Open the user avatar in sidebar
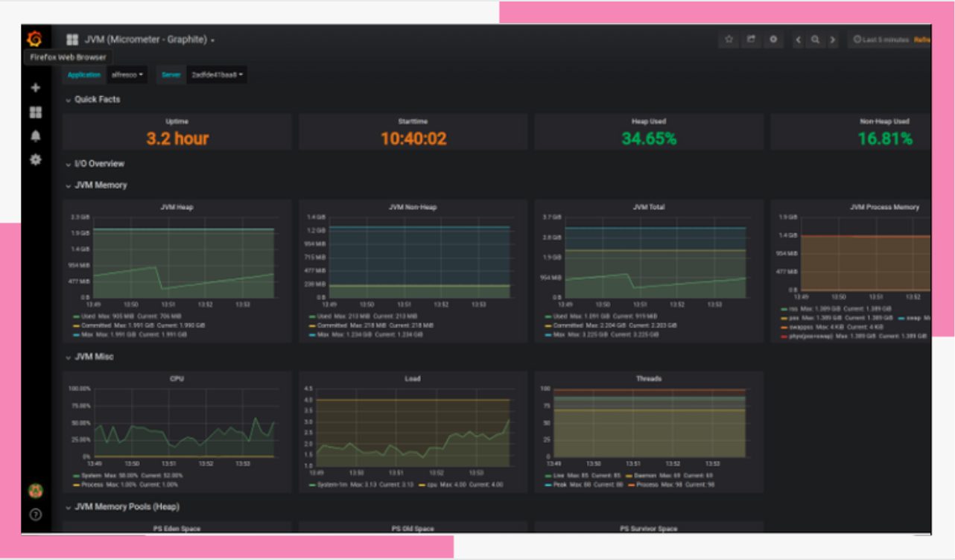 pyautogui.click(x=35, y=491)
